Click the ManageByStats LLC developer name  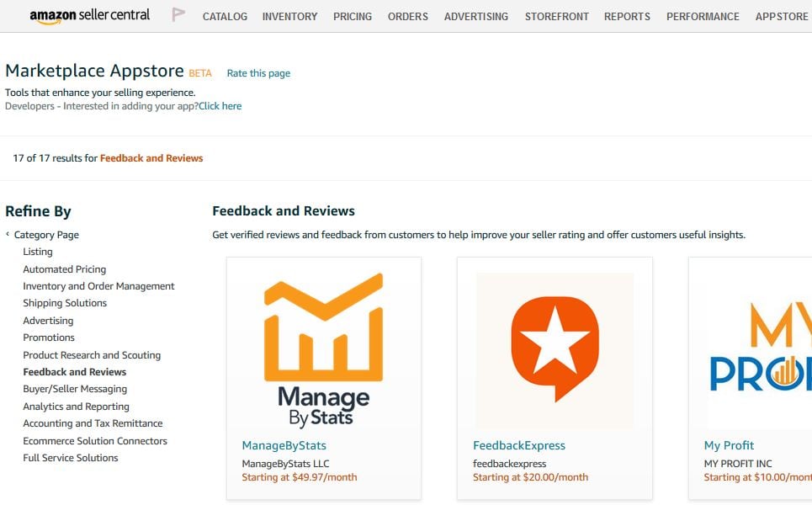285,464
